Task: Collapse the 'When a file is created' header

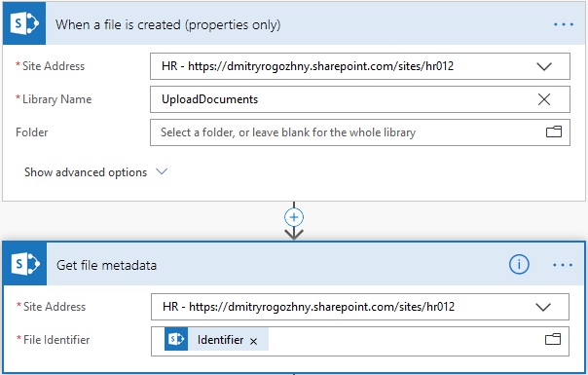Action: 294,23
